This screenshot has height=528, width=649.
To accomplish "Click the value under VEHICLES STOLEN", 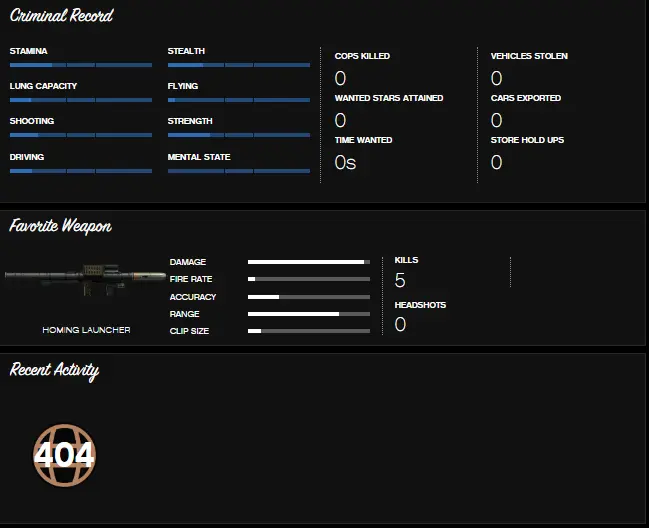I will [x=496, y=78].
